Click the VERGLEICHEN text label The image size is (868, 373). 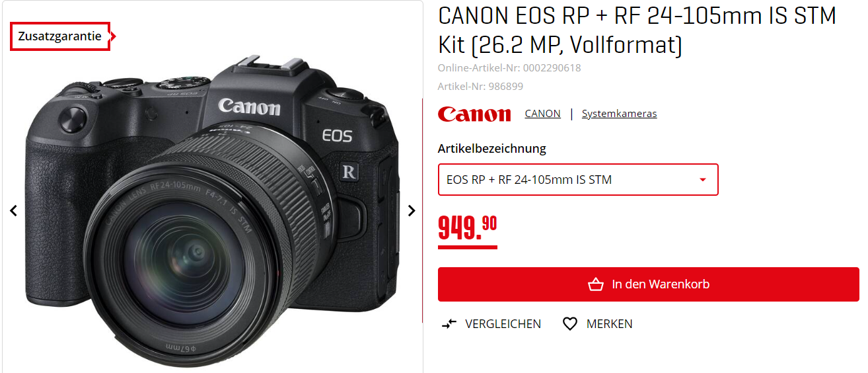[503, 324]
